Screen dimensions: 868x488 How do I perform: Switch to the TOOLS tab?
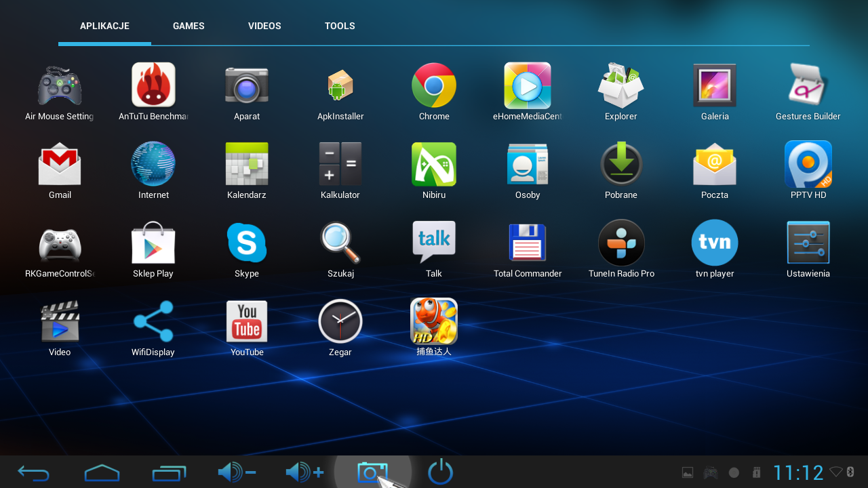(340, 26)
